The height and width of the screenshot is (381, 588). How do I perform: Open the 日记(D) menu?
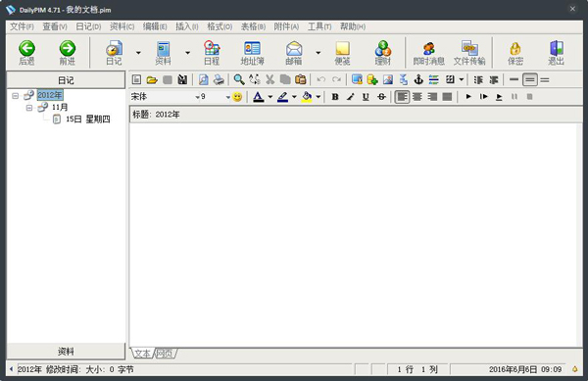(88, 26)
